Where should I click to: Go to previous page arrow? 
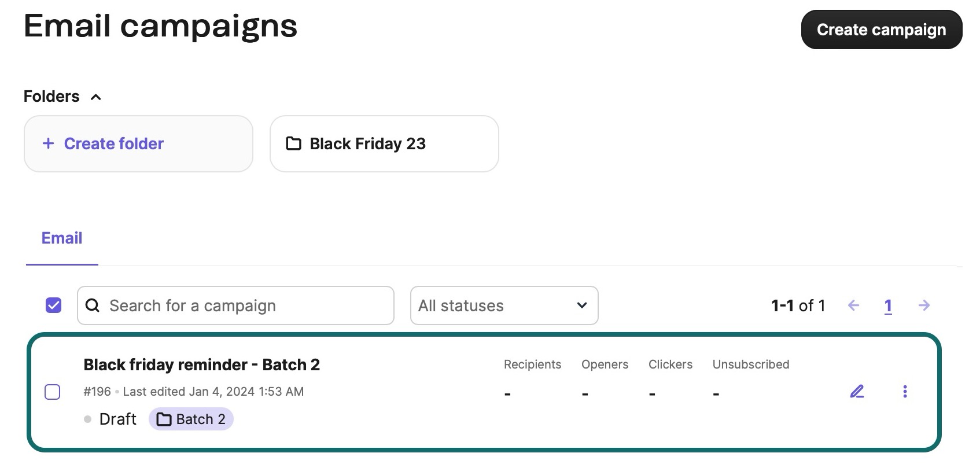(853, 305)
